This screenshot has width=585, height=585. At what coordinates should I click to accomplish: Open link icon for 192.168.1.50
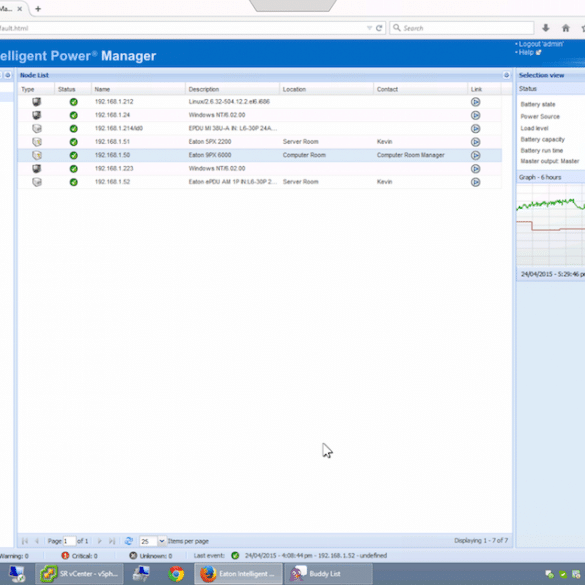coord(475,155)
